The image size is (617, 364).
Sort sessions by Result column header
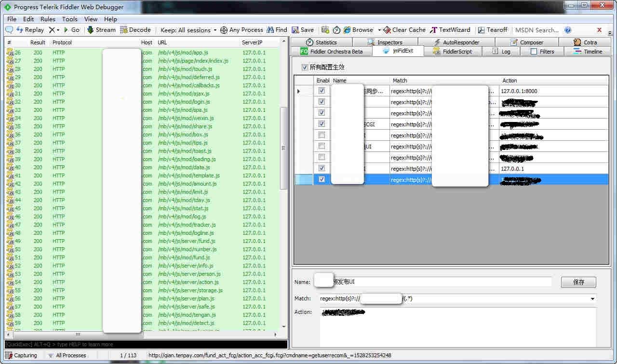(x=38, y=42)
